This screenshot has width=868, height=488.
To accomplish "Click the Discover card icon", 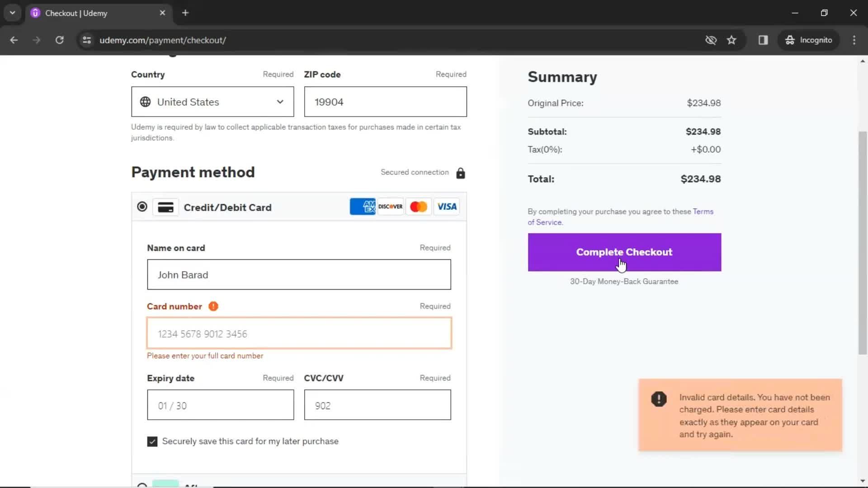I will coord(391,207).
